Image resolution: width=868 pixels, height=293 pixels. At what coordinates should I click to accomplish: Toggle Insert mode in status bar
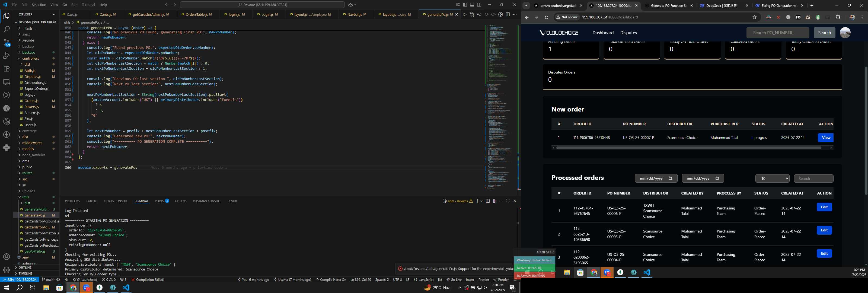(x=470, y=279)
